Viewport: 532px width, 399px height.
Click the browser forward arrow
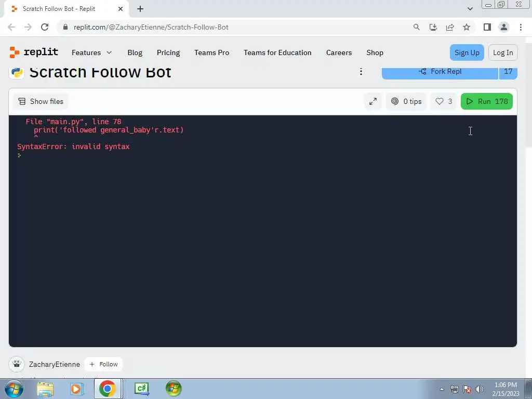28,27
